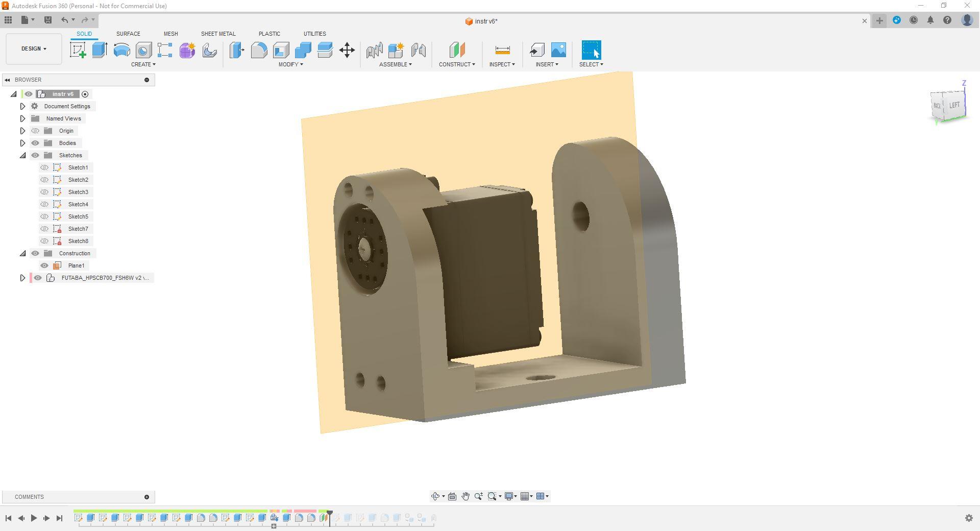The image size is (980, 531).
Task: Click the Insert Derive icon
Action: point(536,50)
